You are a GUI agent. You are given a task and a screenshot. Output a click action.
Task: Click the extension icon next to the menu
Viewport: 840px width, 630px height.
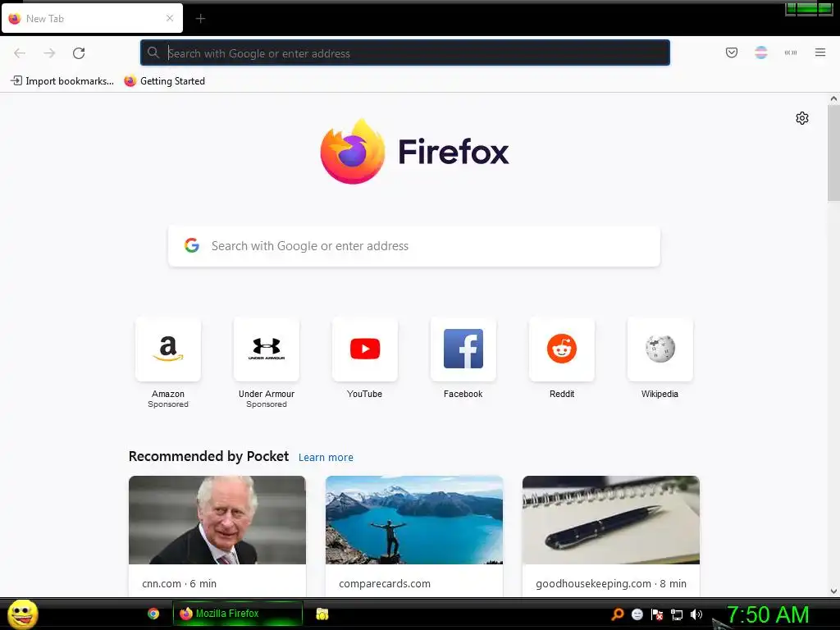click(x=790, y=52)
